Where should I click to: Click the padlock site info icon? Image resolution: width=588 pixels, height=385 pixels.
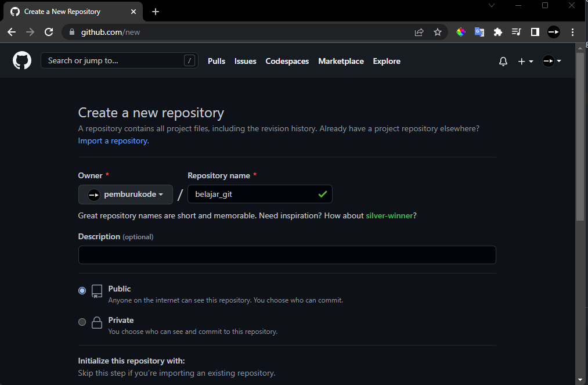[72, 32]
